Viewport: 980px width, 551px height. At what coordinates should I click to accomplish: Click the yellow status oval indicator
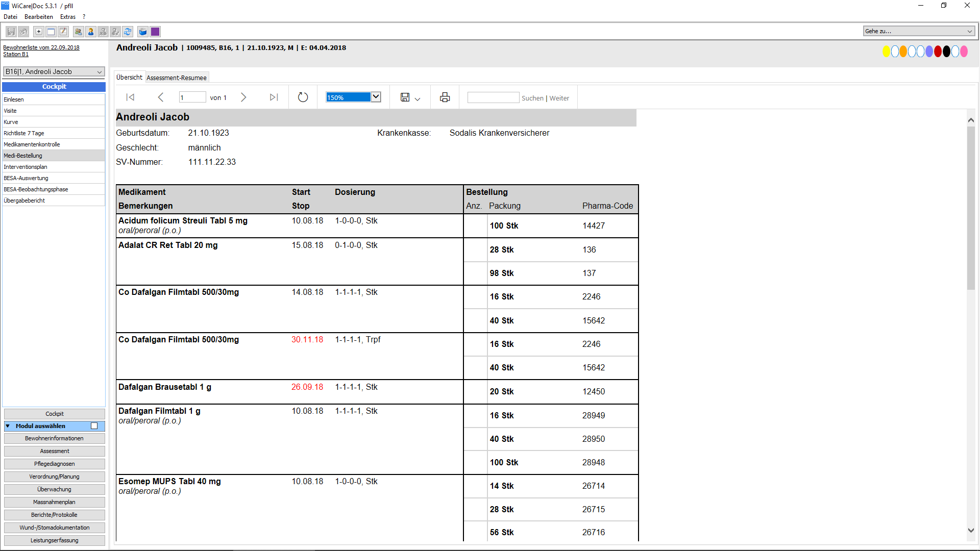887,52
